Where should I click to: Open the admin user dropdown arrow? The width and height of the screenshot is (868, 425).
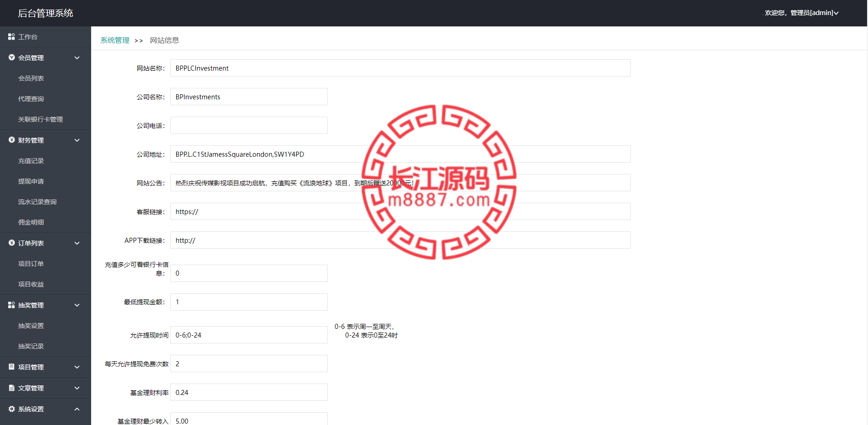coord(836,13)
